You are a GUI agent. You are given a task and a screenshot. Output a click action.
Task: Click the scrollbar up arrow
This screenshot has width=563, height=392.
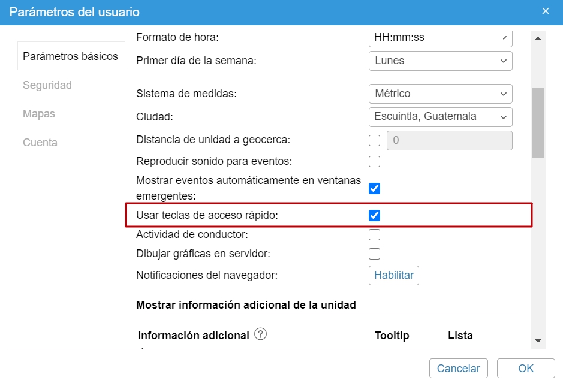[538, 39]
